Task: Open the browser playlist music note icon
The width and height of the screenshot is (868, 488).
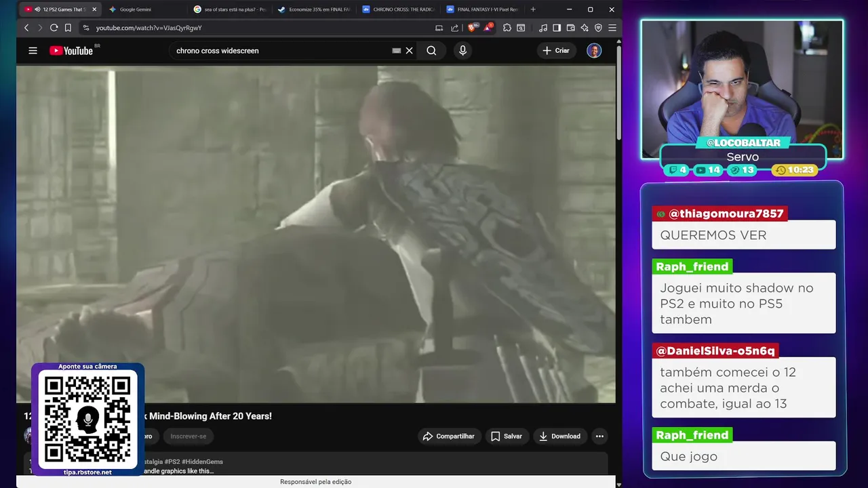Action: (x=542, y=28)
